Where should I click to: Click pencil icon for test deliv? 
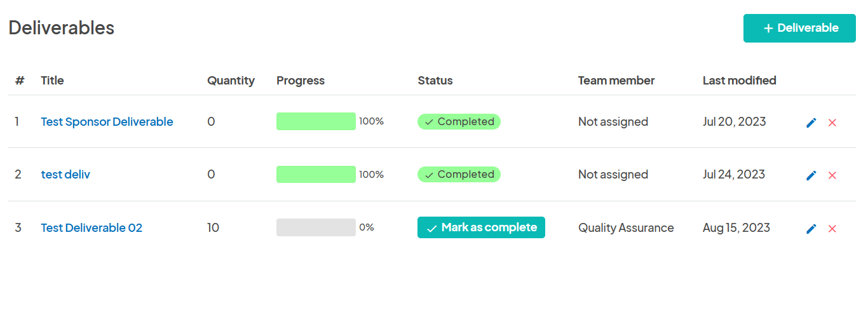[x=811, y=175]
